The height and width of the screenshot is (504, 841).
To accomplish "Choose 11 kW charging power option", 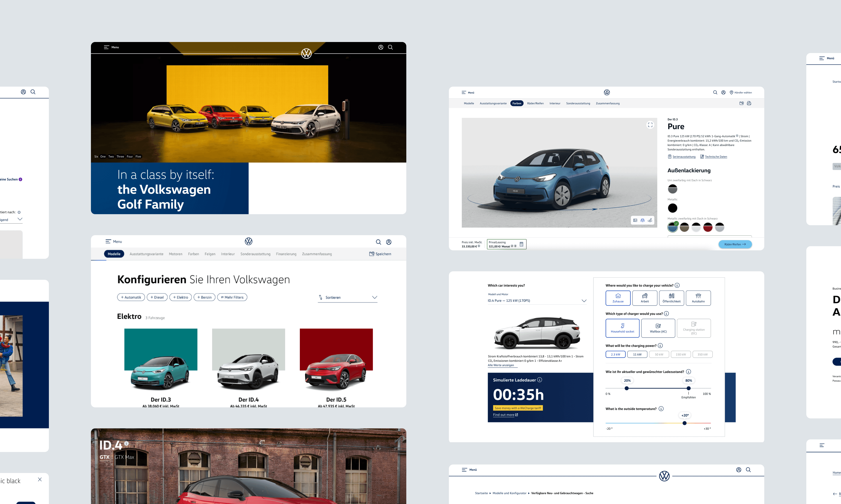I will point(637,354).
